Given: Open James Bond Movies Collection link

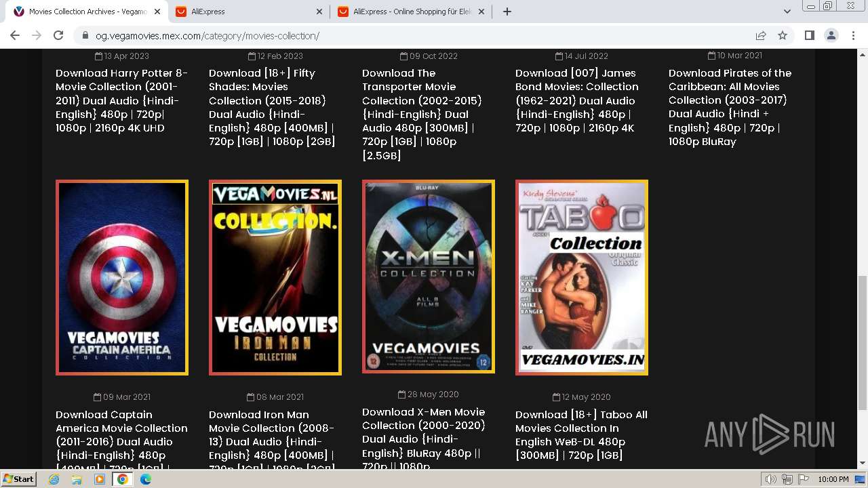Looking at the screenshot, I should 577,100.
